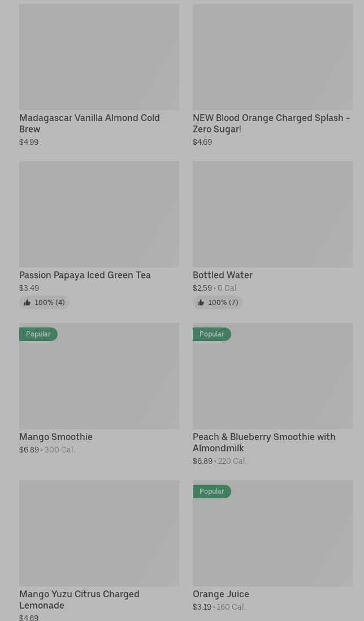The image size is (364, 621).
Task: Select NEW Blood Orange Charged Splash title
Action: point(271,123)
